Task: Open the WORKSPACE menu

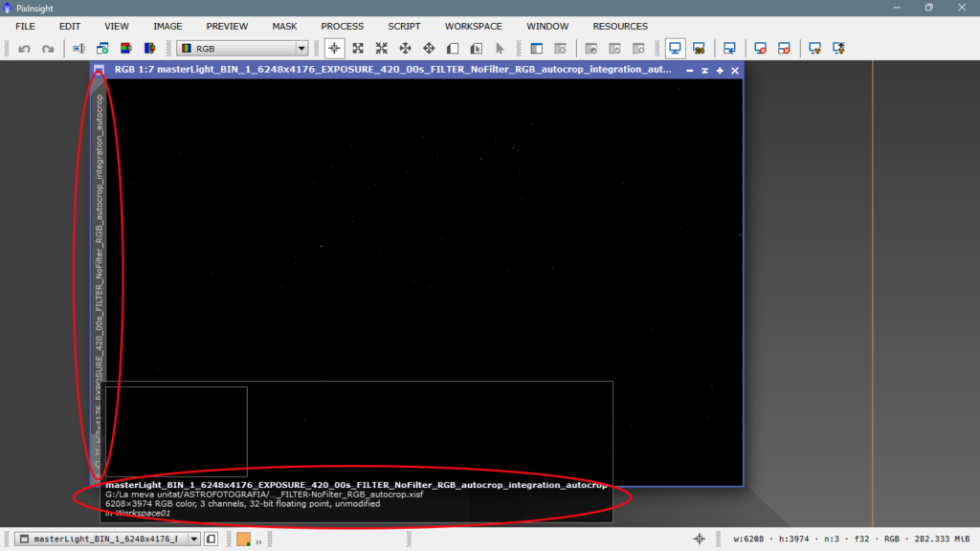Action: 474,26
